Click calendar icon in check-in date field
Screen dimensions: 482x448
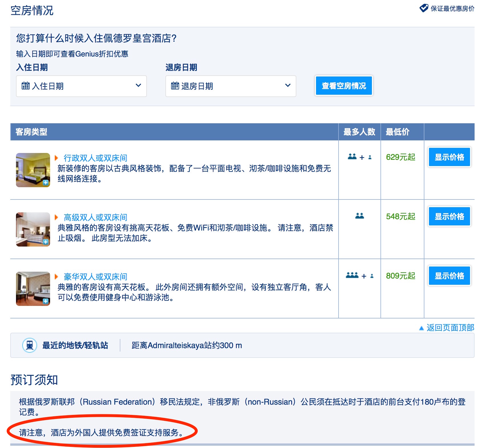[26, 86]
